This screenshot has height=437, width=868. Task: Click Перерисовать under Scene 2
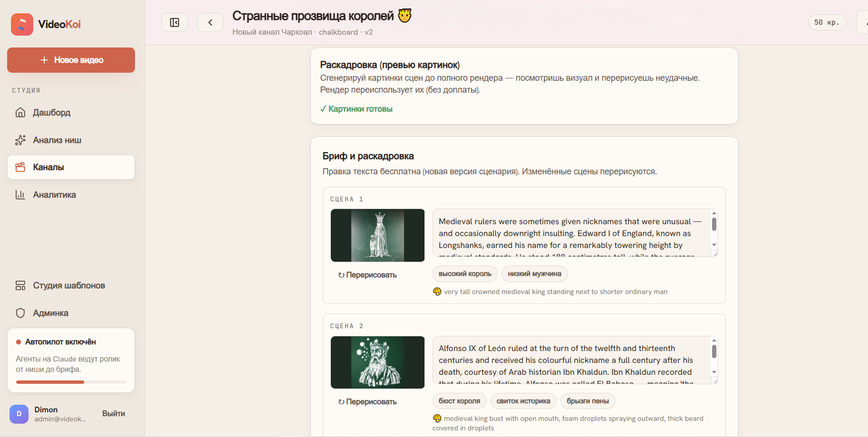point(367,402)
